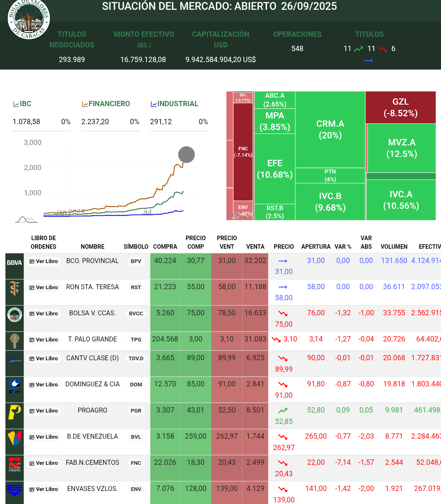View order book for T. PALO GRANDE

pyautogui.click(x=44, y=340)
